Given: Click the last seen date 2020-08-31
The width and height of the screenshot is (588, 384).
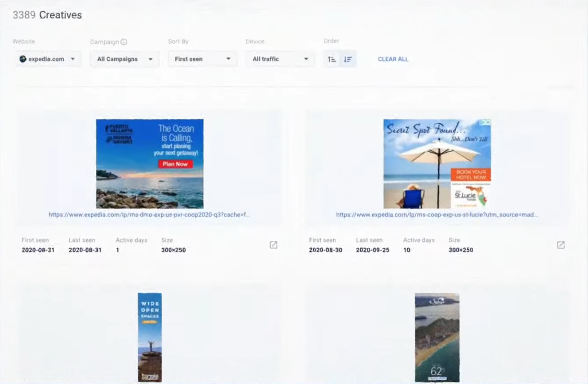Looking at the screenshot, I should [x=85, y=250].
